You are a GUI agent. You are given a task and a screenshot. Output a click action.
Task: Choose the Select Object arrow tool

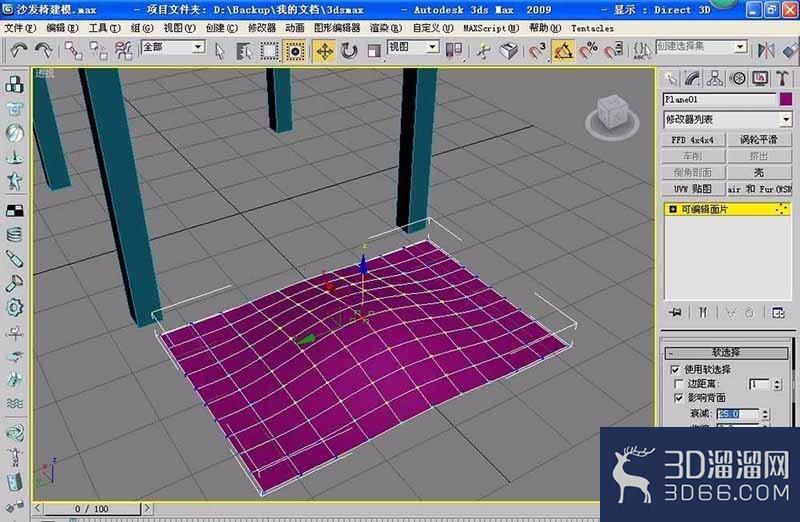pos(219,51)
